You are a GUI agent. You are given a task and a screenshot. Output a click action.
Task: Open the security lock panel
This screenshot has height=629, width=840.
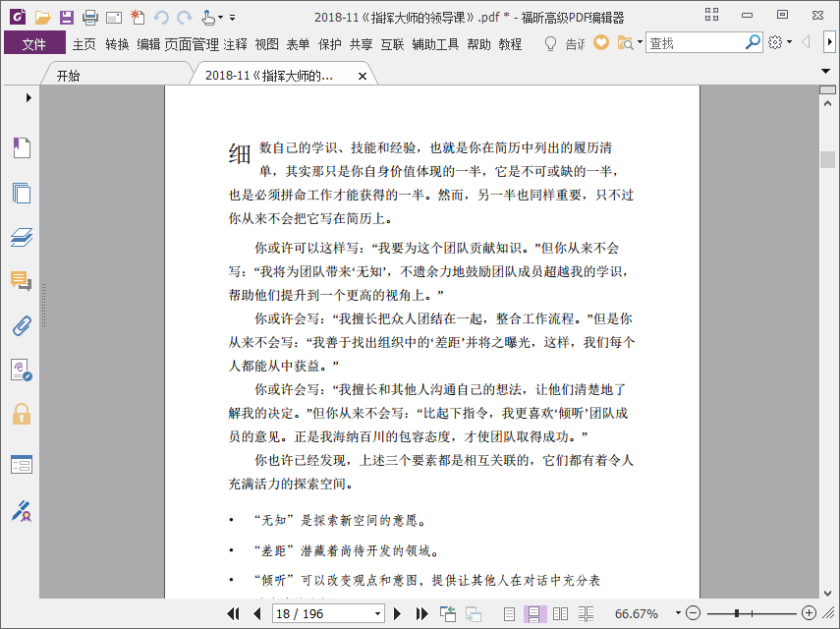[x=22, y=414]
